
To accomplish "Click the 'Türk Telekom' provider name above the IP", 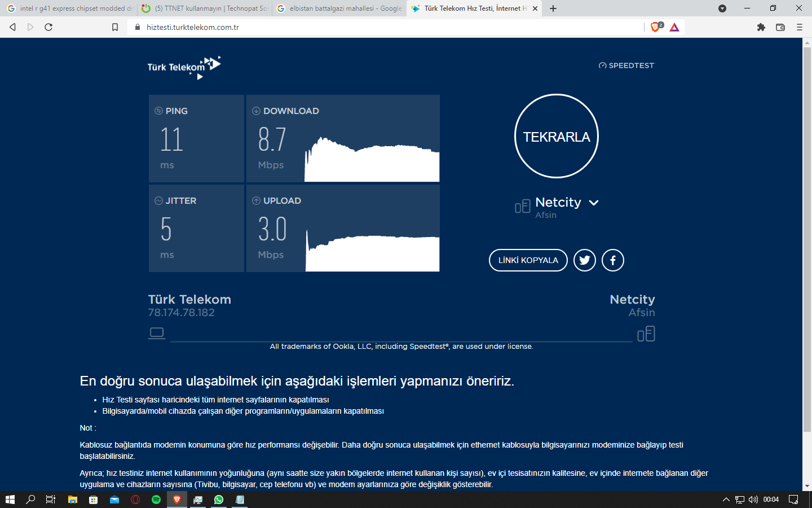I will coord(189,299).
